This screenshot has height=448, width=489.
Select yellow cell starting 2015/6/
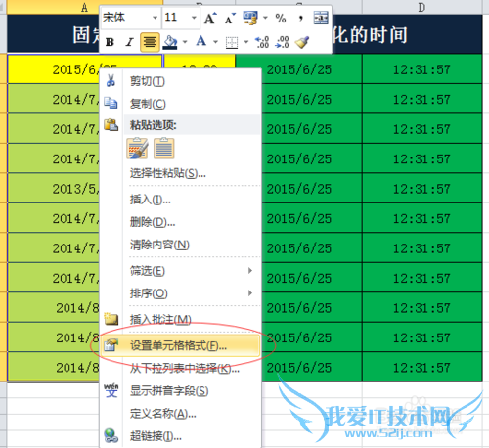[x=54, y=69]
